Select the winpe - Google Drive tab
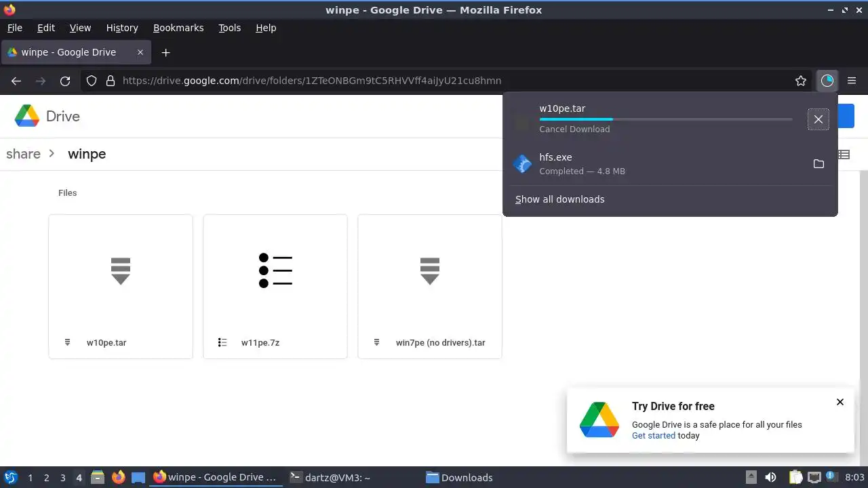The height and width of the screenshot is (488, 868). [76, 52]
